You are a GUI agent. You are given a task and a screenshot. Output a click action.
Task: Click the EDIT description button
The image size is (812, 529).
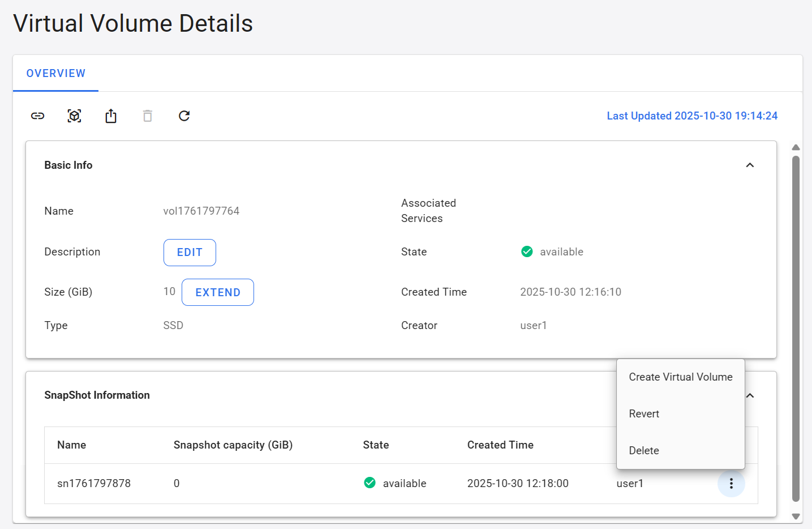coord(190,252)
